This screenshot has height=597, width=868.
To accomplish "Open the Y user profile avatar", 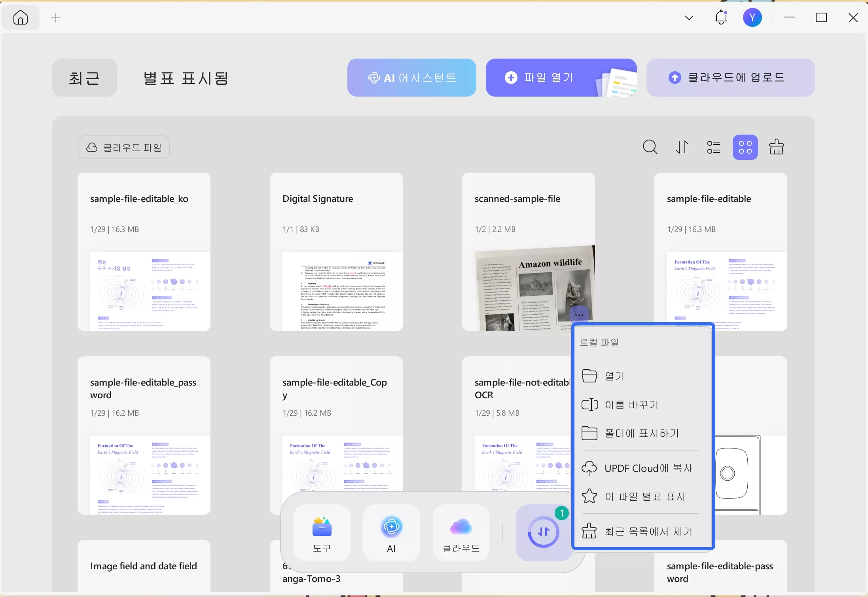I will tap(752, 17).
